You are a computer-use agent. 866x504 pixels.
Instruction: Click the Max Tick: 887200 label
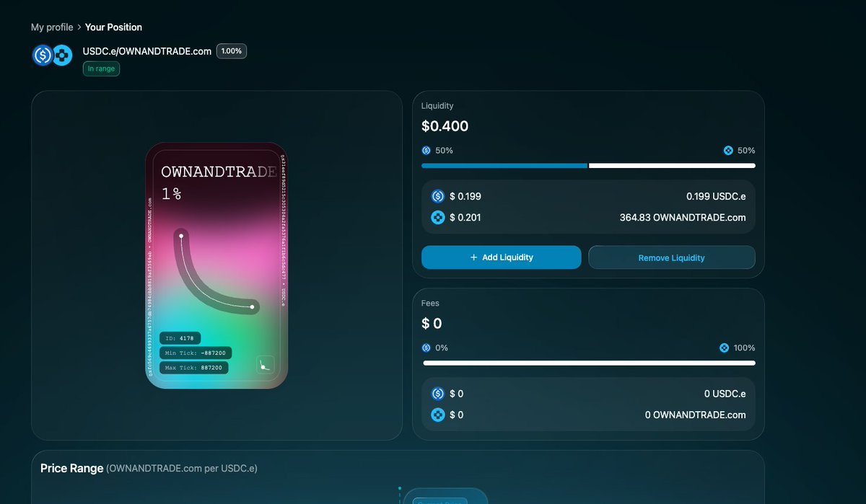193,368
